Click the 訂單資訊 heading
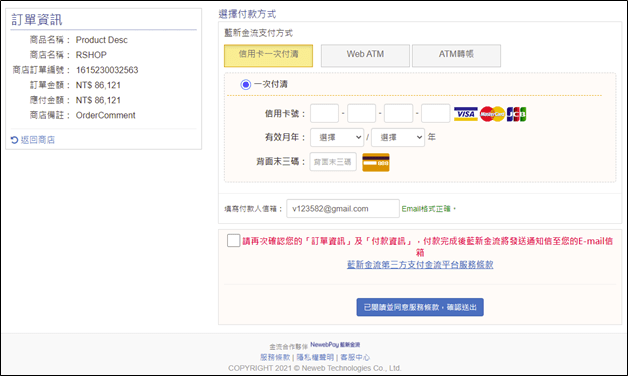The width and height of the screenshot is (628, 376). coord(36,19)
